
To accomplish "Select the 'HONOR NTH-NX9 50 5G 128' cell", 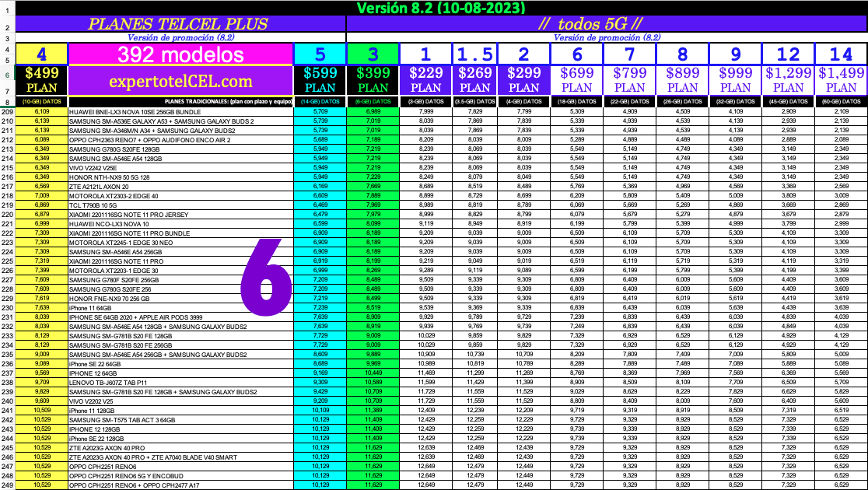I will pyautogui.click(x=180, y=177).
